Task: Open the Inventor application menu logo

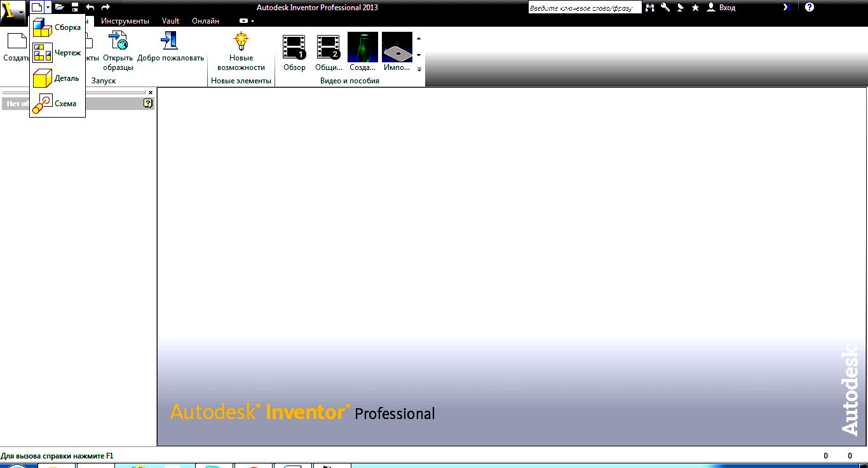Action: click(13, 12)
